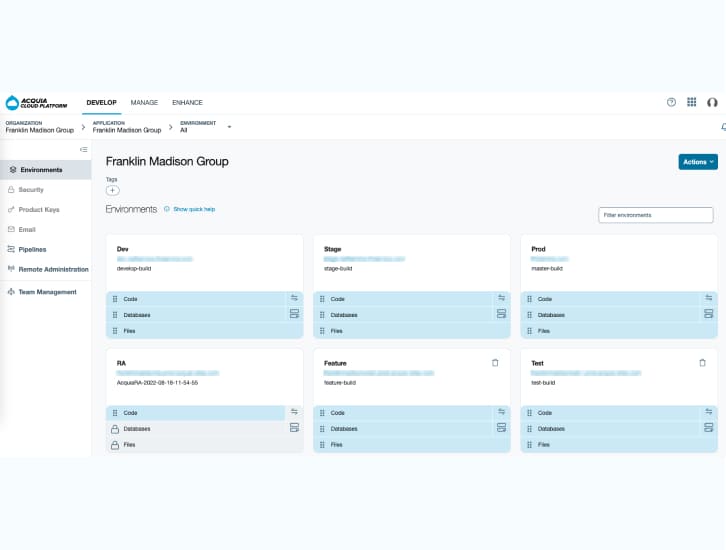Click the develop-build branch text
This screenshot has height=550, width=726.
coord(134,269)
